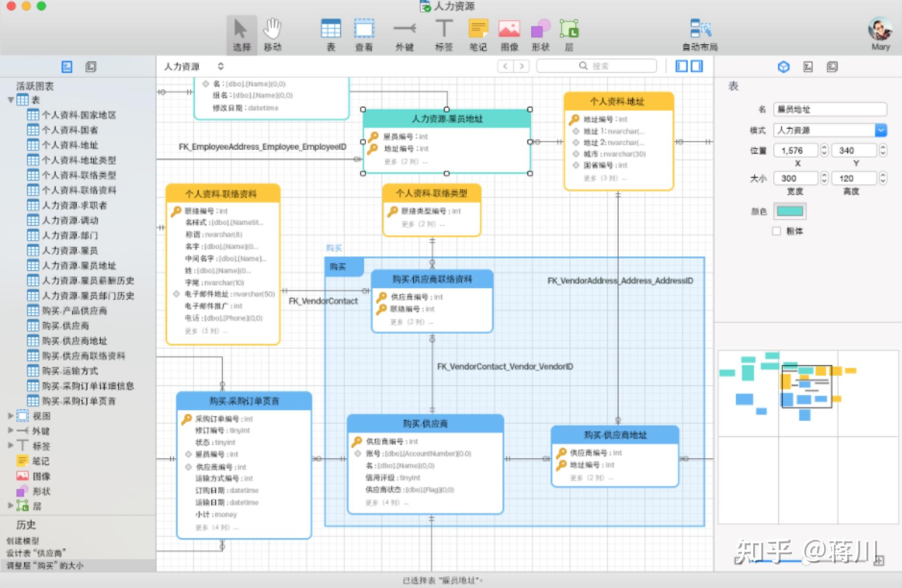Toggle the left pane split view icon
This screenshot has width=902, height=588.
tap(682, 66)
